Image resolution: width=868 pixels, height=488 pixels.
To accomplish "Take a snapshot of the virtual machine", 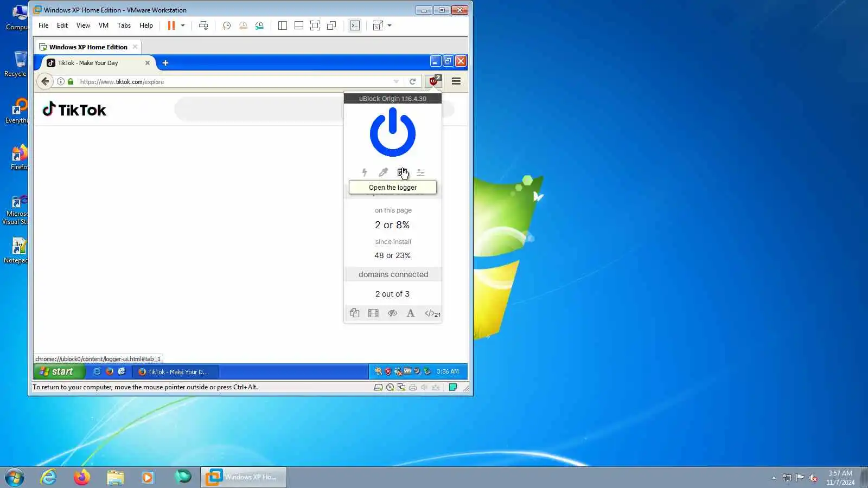I will [227, 25].
